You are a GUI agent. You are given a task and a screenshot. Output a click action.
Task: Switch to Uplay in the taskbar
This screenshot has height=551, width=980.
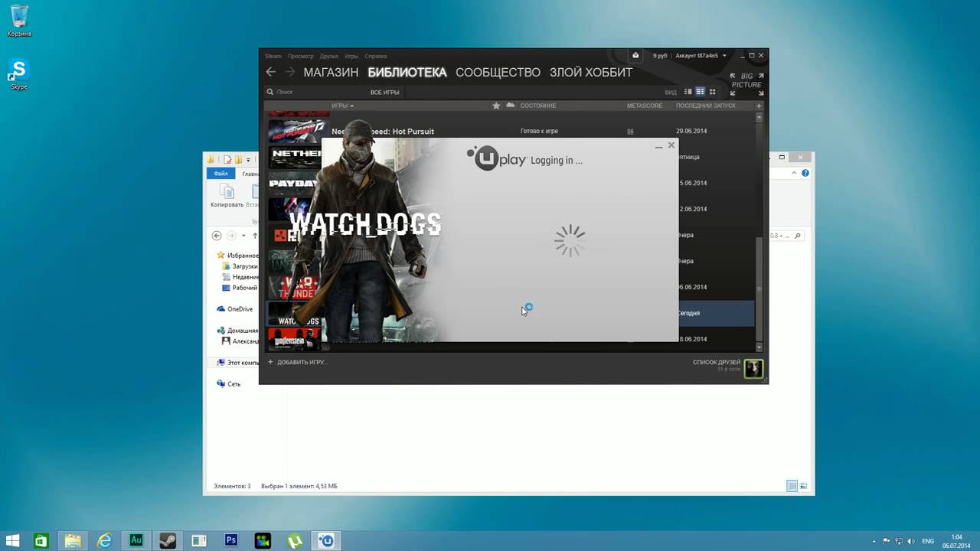click(327, 540)
